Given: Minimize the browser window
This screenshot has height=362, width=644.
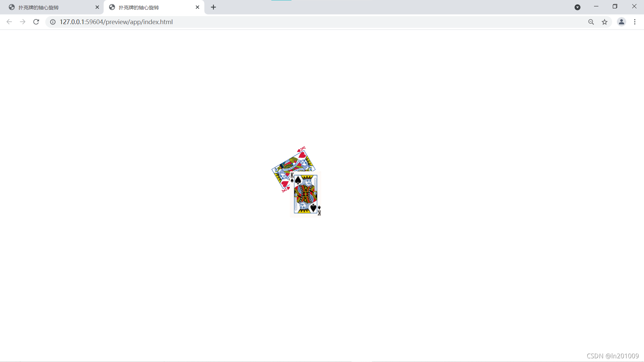Looking at the screenshot, I should point(596,6).
